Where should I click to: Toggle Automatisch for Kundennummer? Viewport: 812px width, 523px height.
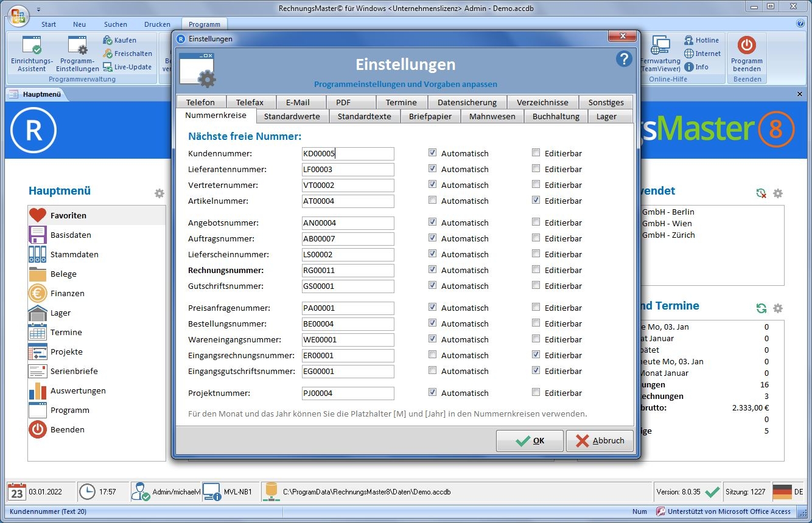(432, 153)
